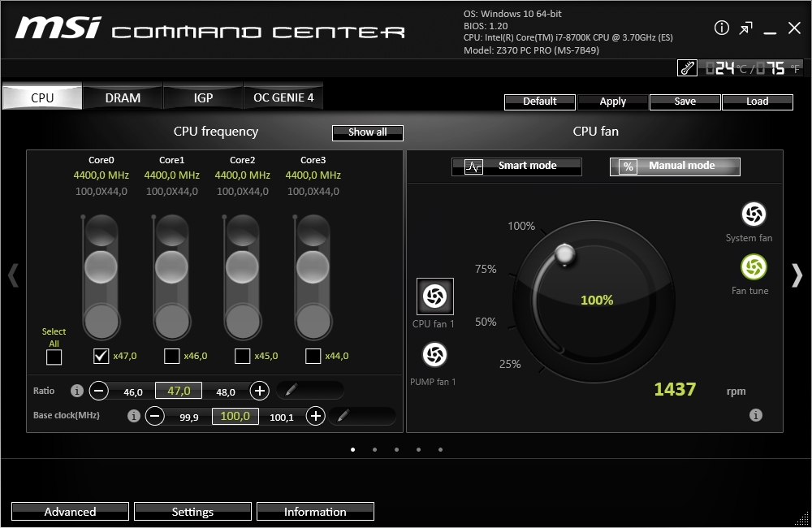Click the detach window arrow icon
Viewport: 812px width, 528px height.
[745, 28]
